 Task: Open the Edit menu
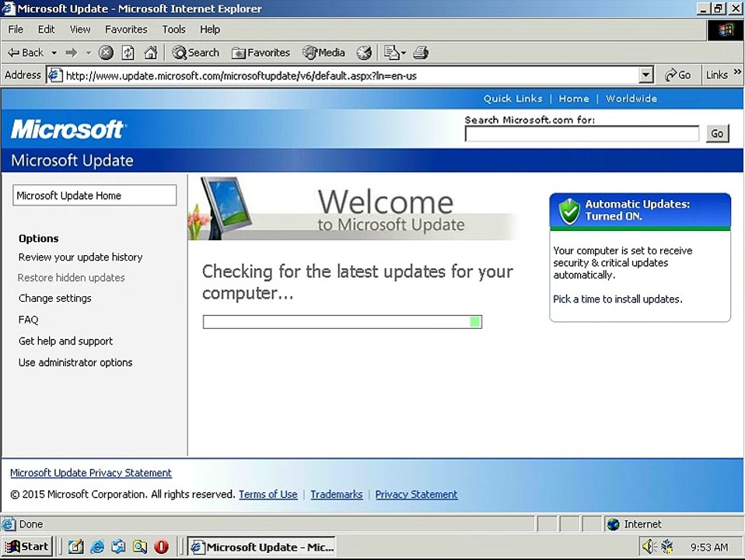click(x=46, y=30)
